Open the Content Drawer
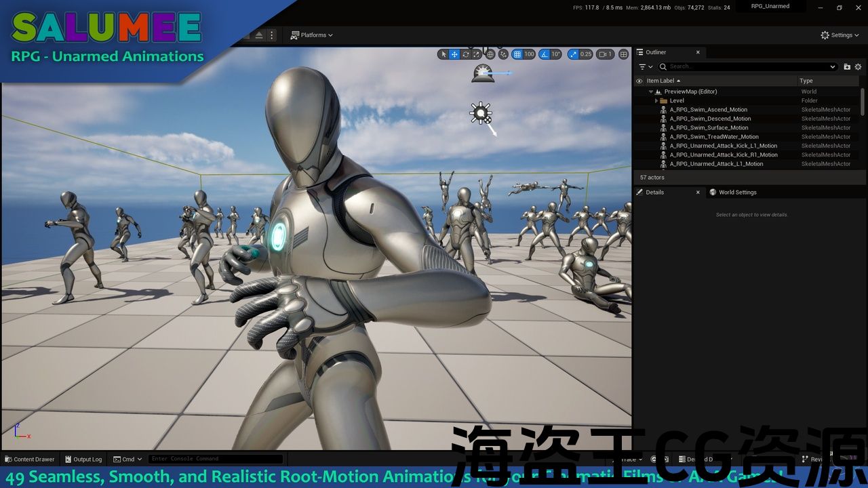 tap(30, 460)
